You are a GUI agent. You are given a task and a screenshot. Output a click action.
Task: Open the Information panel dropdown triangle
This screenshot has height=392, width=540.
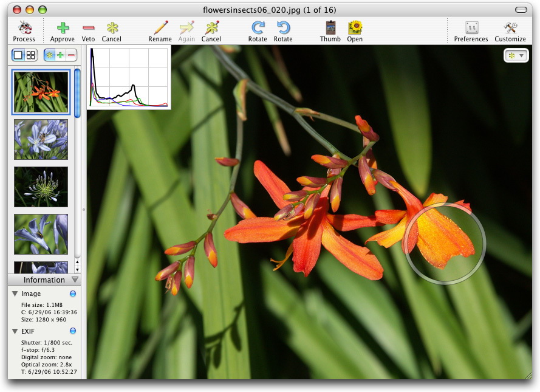click(x=75, y=280)
